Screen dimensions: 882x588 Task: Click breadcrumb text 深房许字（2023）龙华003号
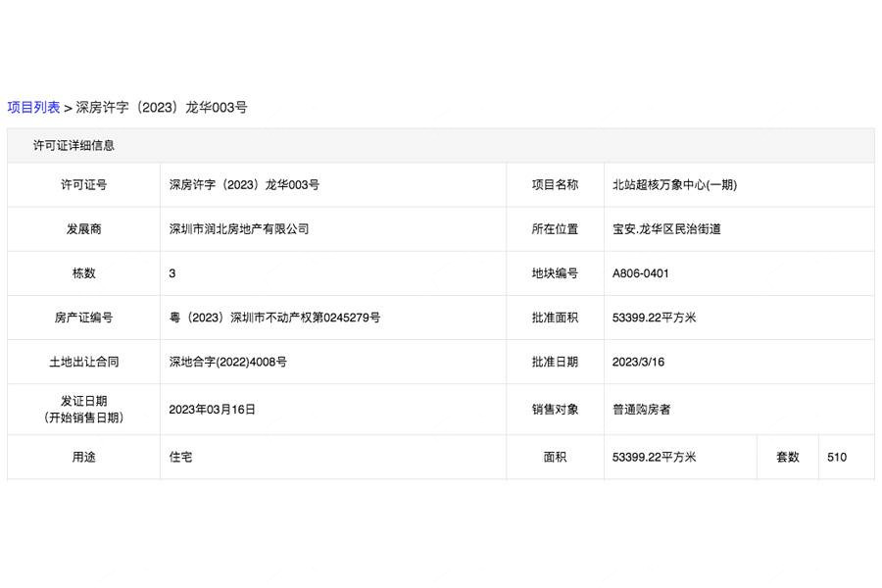pos(162,108)
